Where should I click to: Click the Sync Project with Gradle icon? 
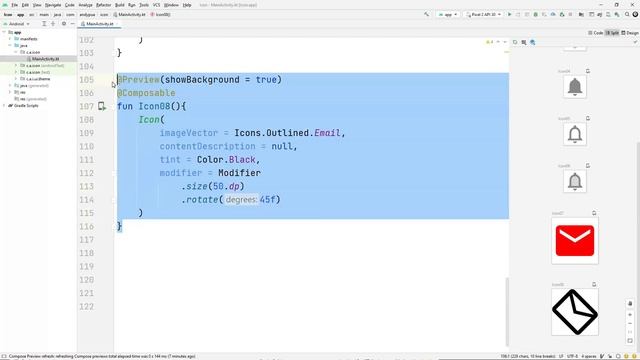pyautogui.click(x=600, y=14)
